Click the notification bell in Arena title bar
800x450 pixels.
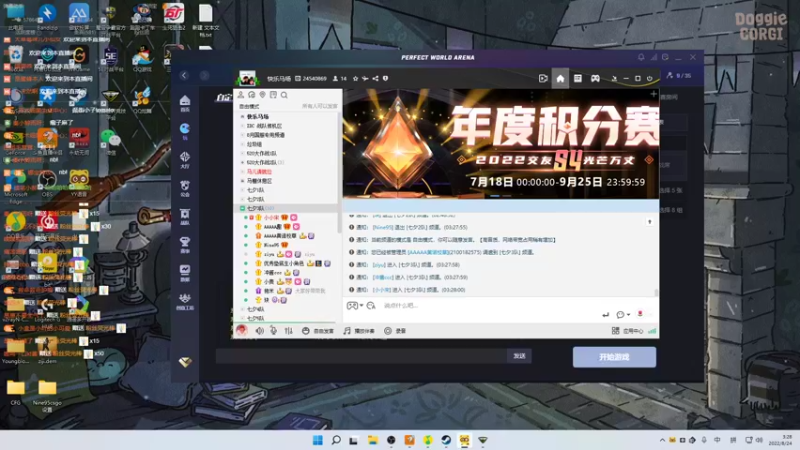click(641, 58)
